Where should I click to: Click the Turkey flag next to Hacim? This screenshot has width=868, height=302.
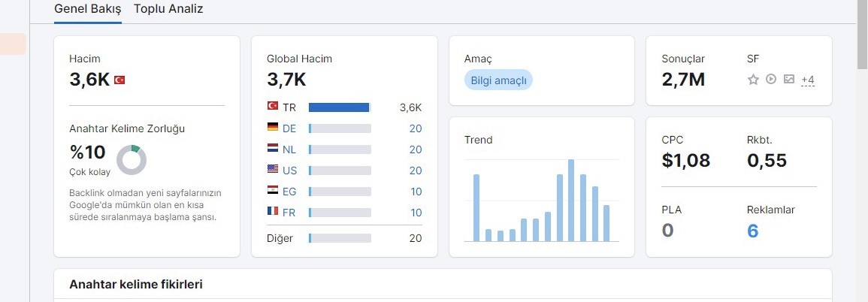point(119,80)
